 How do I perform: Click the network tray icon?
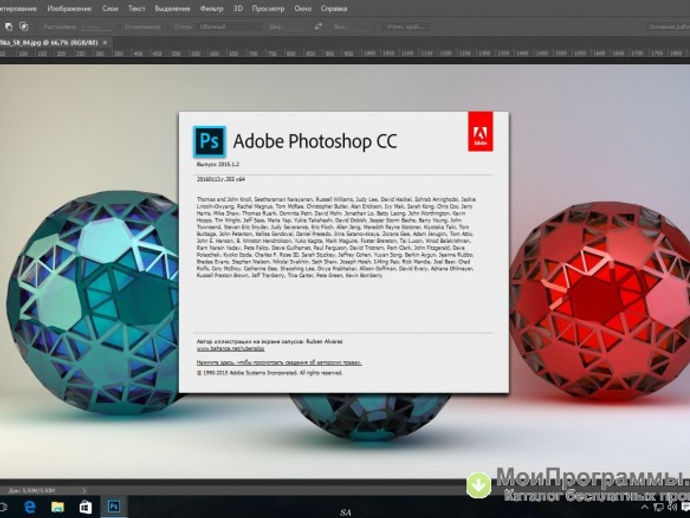coord(659,508)
